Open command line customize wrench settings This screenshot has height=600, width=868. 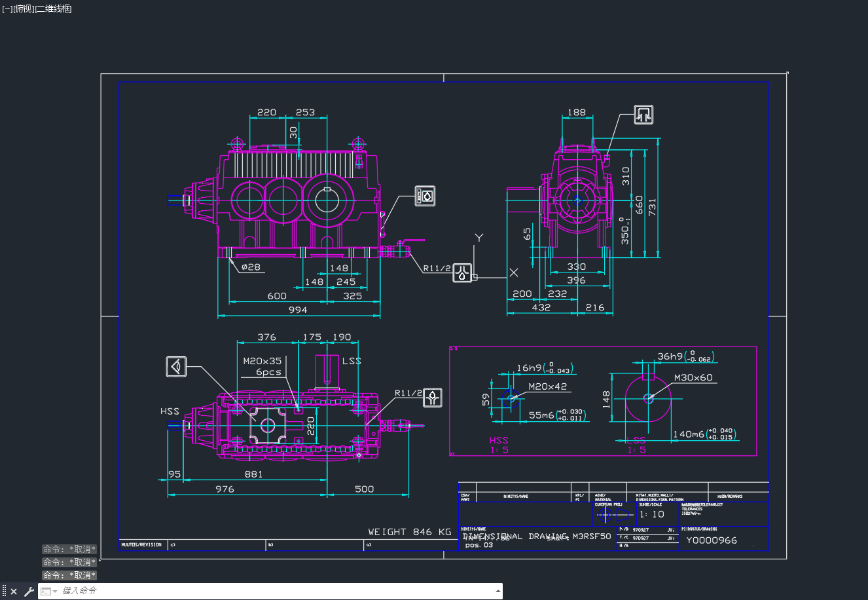[x=29, y=591]
